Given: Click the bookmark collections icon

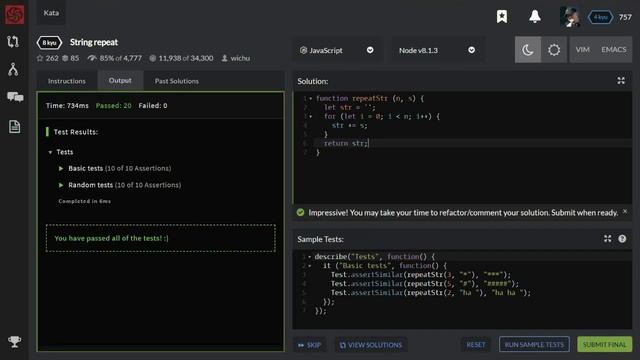Looking at the screenshot, I should [x=502, y=17].
